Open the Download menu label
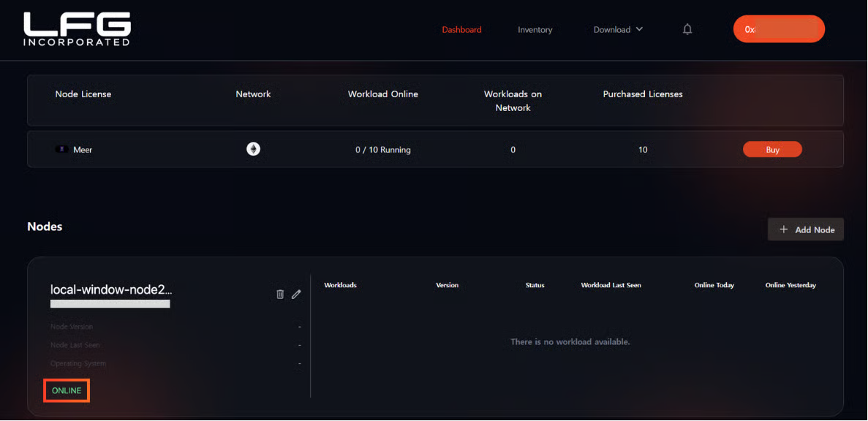Viewport: 868px width, 421px height. 611,30
